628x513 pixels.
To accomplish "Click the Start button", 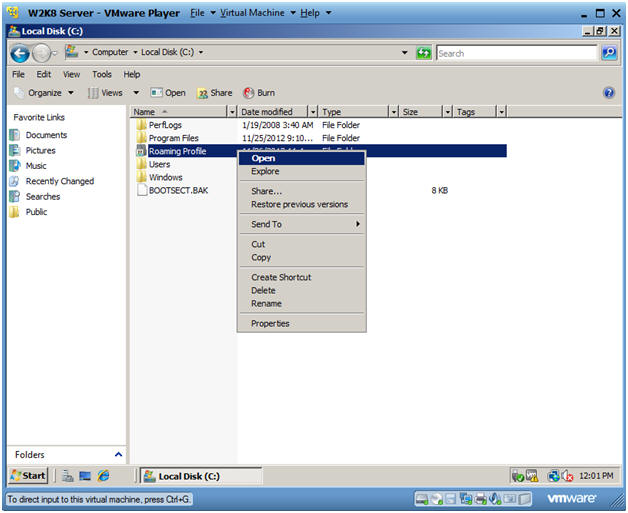I will pyautogui.click(x=28, y=476).
